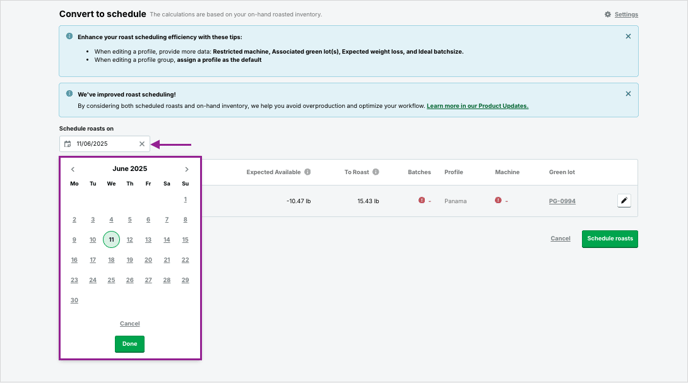Edit the Panama row with pencil icon
Image resolution: width=688 pixels, height=383 pixels.
pyautogui.click(x=624, y=200)
